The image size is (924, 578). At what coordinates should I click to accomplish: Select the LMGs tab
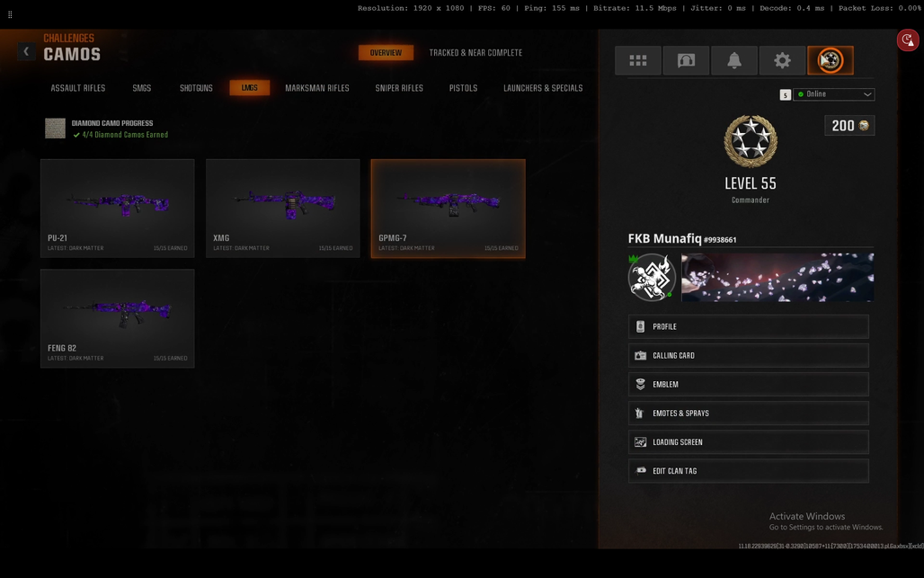click(249, 88)
